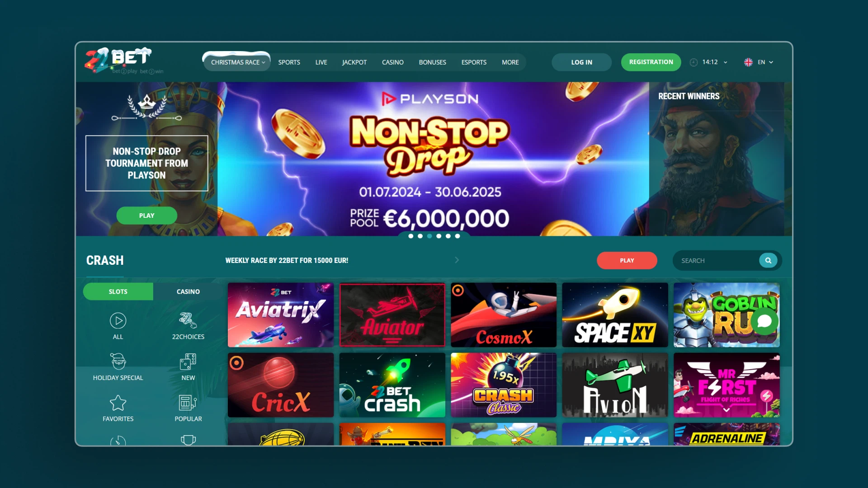868x488 pixels.
Task: Click the LOG IN button
Action: point(581,62)
